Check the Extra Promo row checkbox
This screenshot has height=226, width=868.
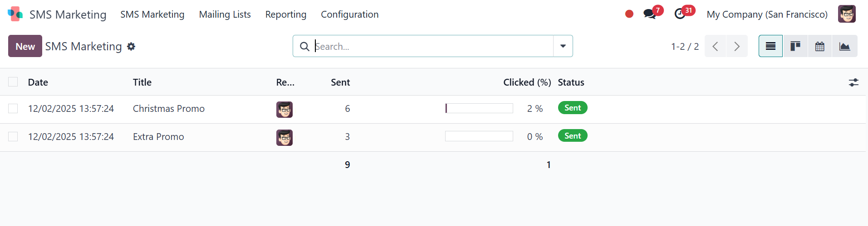[13, 137]
